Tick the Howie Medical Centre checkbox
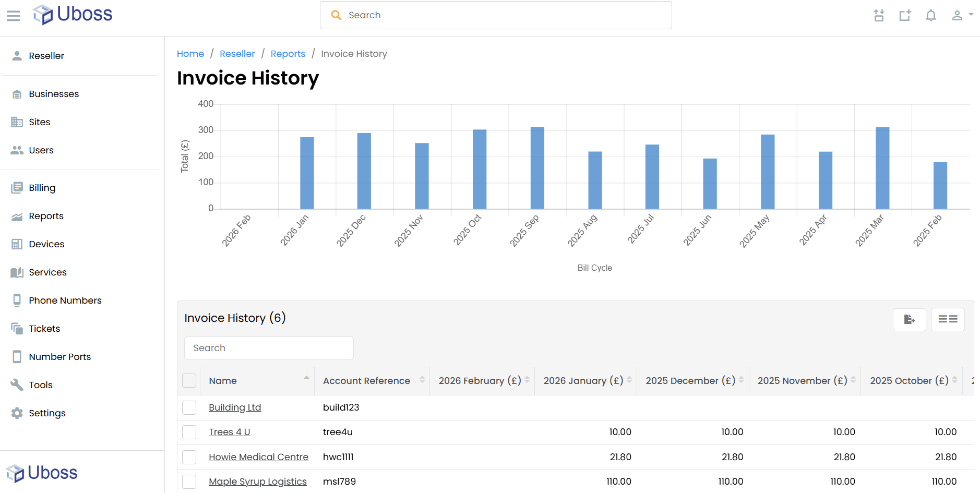980x493 pixels. [189, 457]
